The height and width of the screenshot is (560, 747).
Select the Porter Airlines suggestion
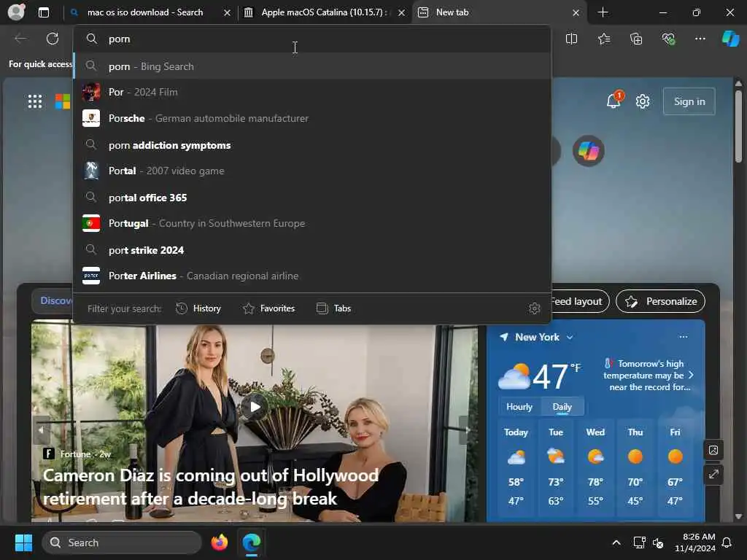312,276
